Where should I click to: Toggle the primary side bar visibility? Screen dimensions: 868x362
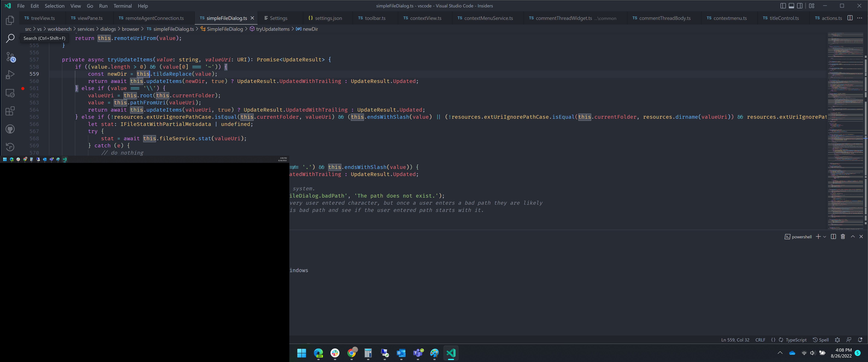click(x=783, y=6)
